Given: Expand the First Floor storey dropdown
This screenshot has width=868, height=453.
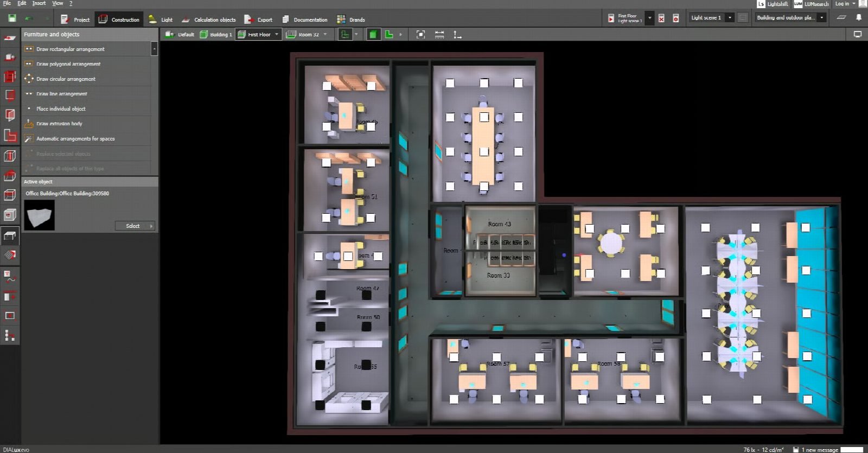Looking at the screenshot, I should [277, 34].
